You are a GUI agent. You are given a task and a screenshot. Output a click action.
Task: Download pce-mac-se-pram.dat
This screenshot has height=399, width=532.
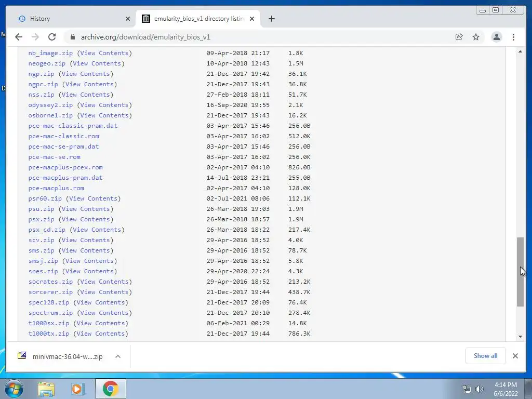point(64,147)
